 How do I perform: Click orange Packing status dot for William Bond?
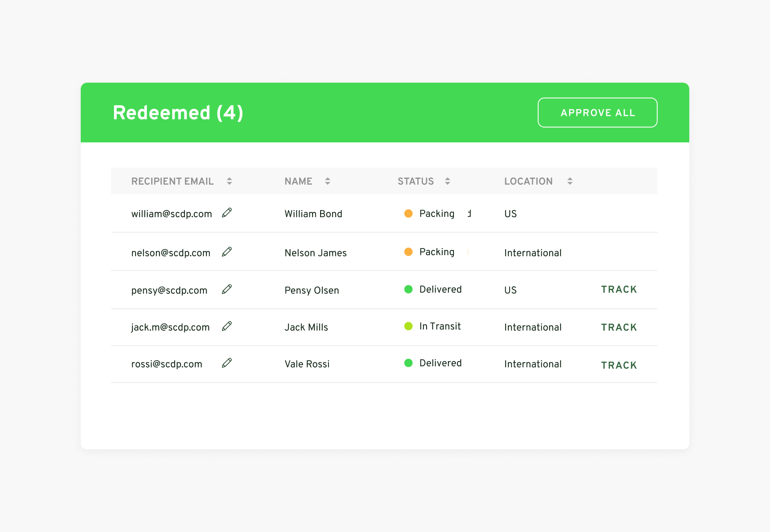coord(408,214)
